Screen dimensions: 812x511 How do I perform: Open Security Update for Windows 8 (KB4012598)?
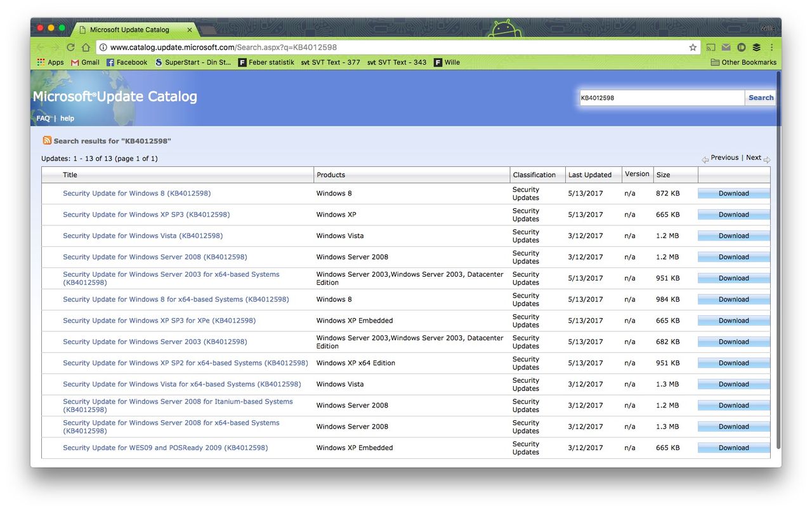(136, 194)
